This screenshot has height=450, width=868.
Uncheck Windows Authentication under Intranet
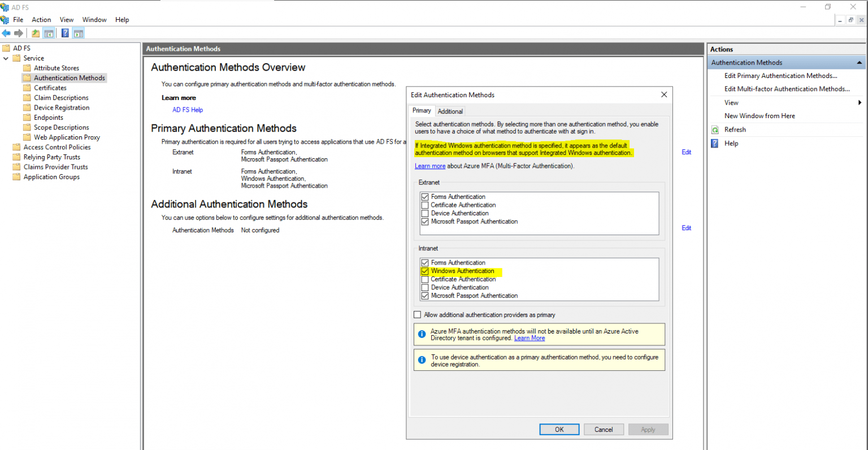click(x=424, y=271)
